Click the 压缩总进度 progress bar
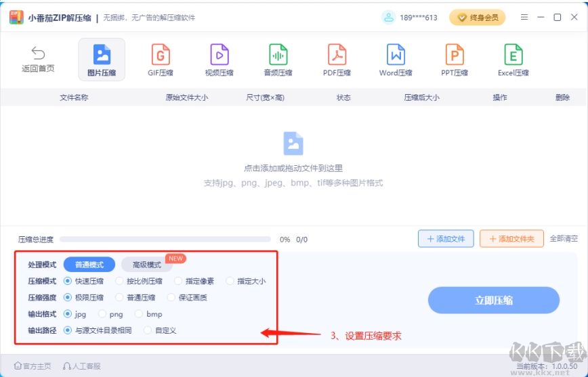 pyautogui.click(x=165, y=239)
